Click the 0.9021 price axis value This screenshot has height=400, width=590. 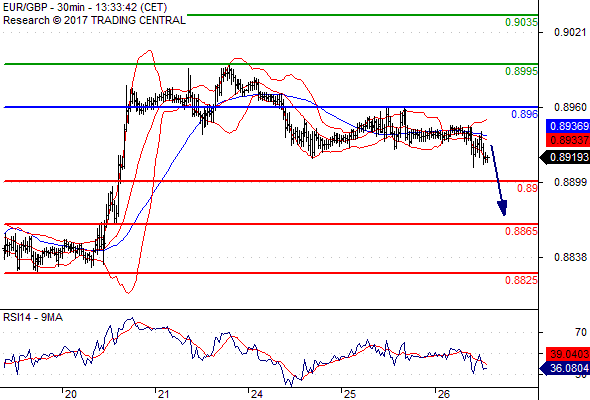click(570, 32)
